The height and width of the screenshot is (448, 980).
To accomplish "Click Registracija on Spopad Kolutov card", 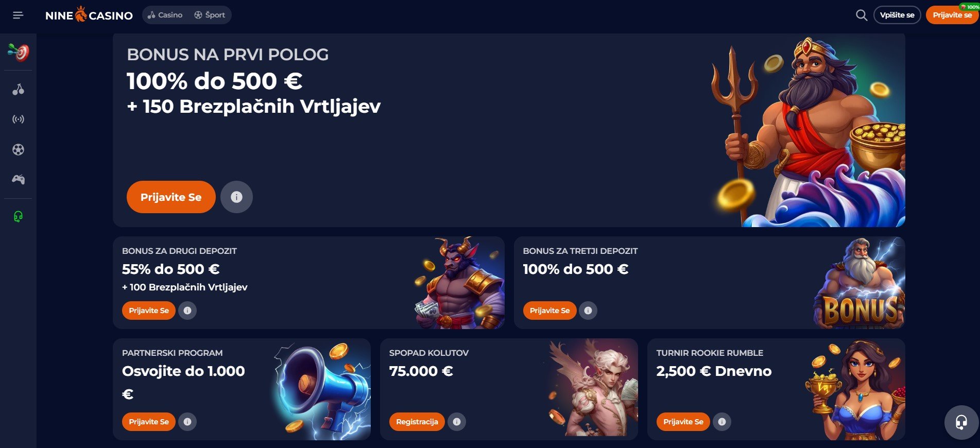I will (417, 422).
